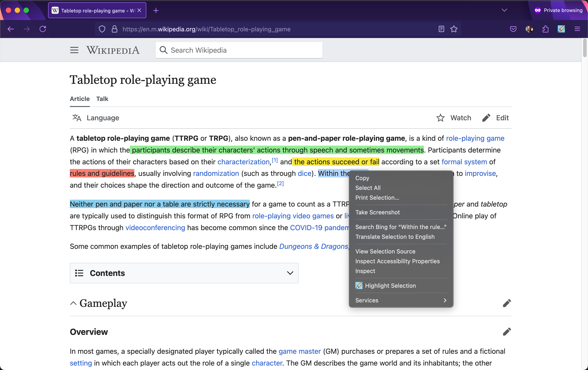Click the language translation icon
Image resolution: width=588 pixels, height=370 pixels.
pos(77,118)
